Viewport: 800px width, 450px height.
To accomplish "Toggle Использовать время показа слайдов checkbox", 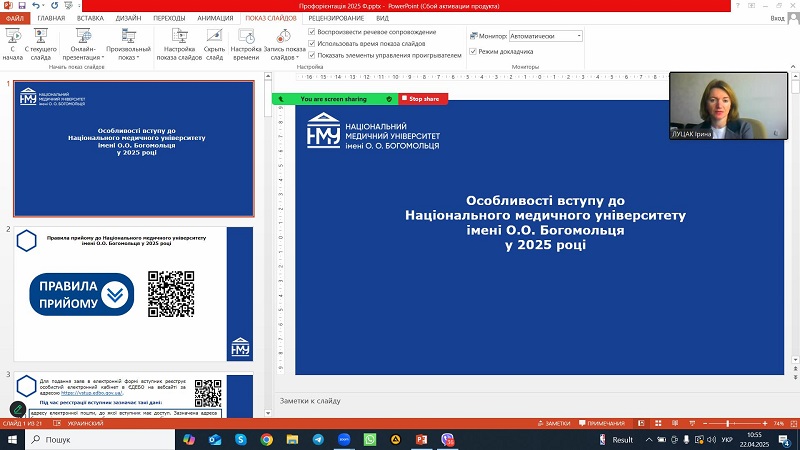I will (x=312, y=43).
